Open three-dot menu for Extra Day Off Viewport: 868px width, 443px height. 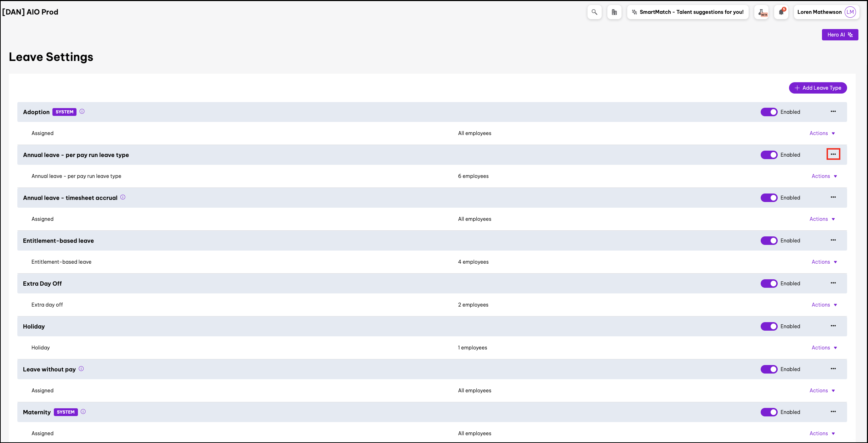coord(833,283)
